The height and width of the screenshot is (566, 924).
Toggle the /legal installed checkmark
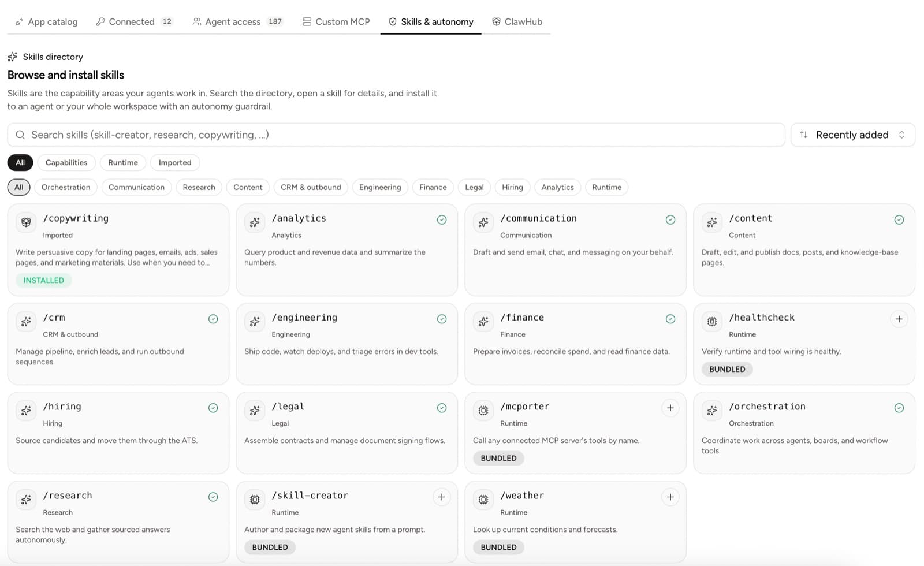pyautogui.click(x=441, y=408)
